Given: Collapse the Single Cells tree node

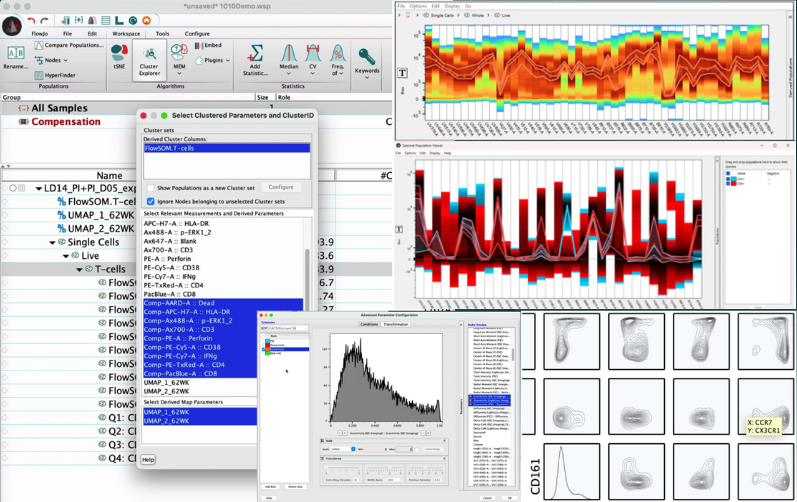Looking at the screenshot, I should coord(53,242).
